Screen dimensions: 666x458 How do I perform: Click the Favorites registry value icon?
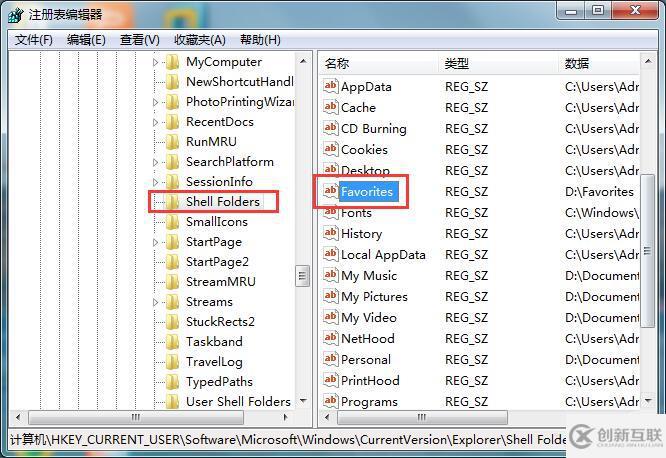click(330, 191)
